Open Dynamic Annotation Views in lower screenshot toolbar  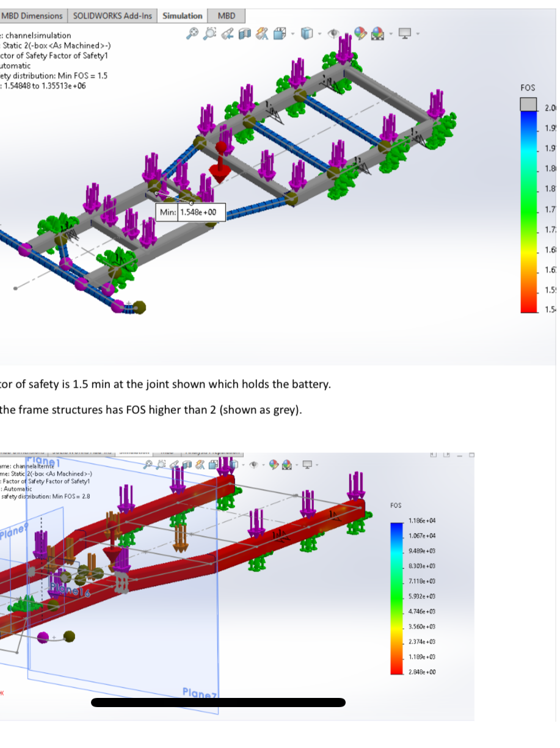200,464
